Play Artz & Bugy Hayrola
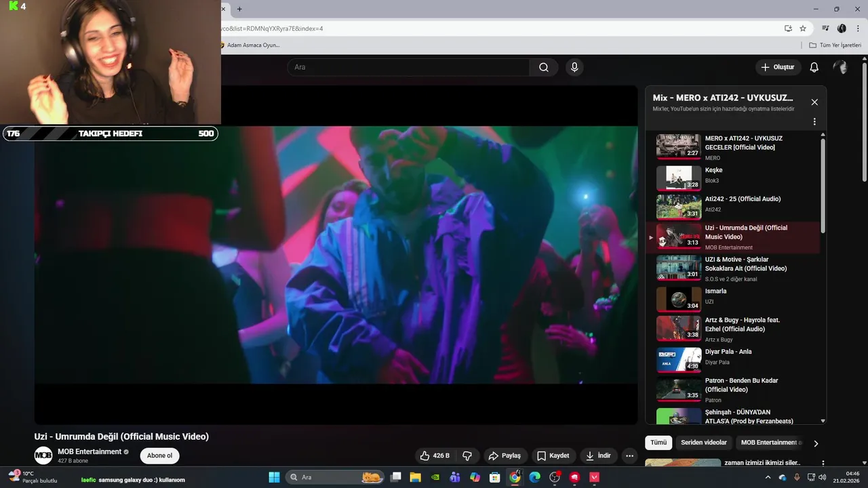 [732, 329]
